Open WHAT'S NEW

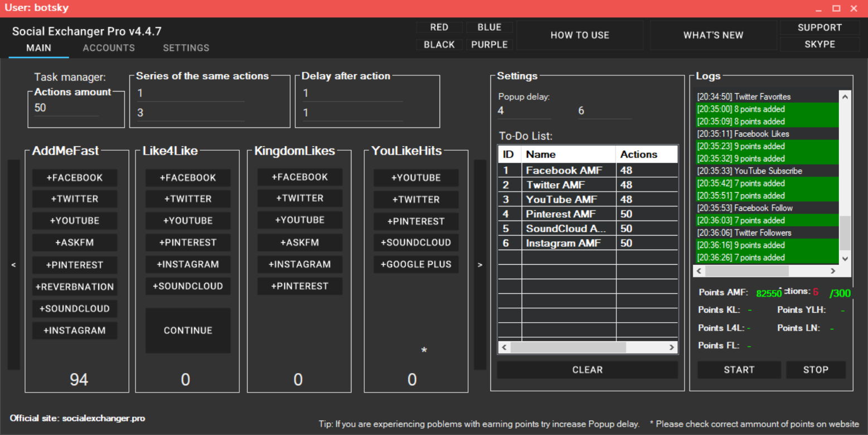713,35
